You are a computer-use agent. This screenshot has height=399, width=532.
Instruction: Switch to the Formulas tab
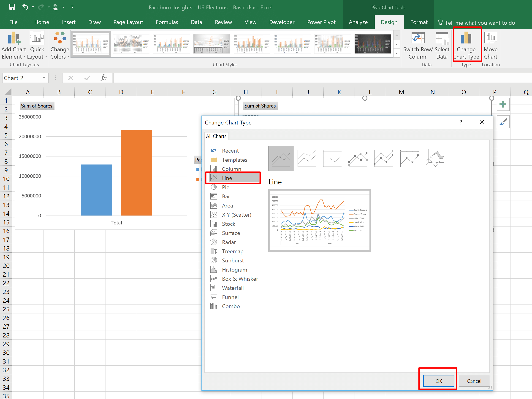coord(167,22)
